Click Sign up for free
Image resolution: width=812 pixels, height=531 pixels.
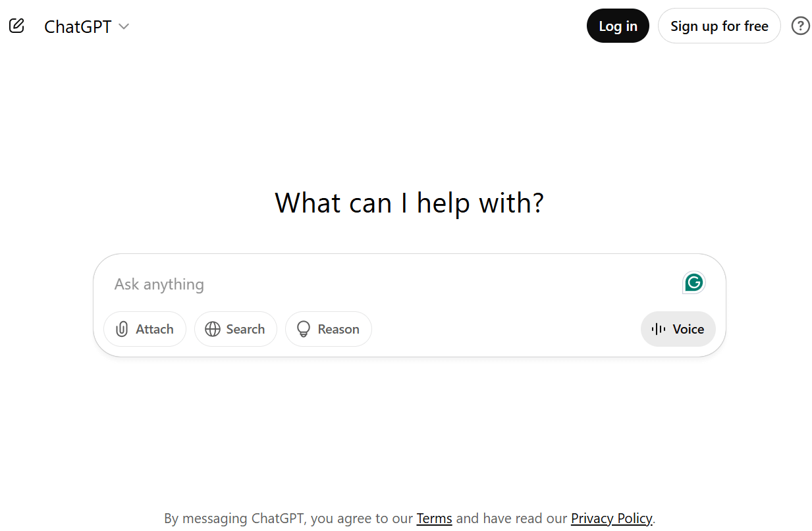click(719, 26)
